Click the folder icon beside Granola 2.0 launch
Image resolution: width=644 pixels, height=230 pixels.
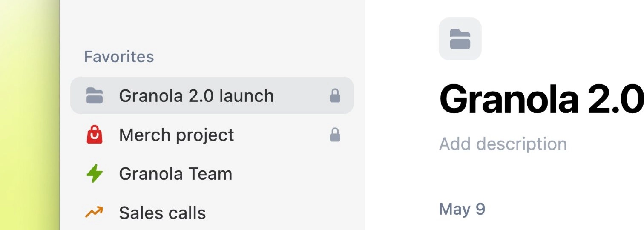[94, 96]
